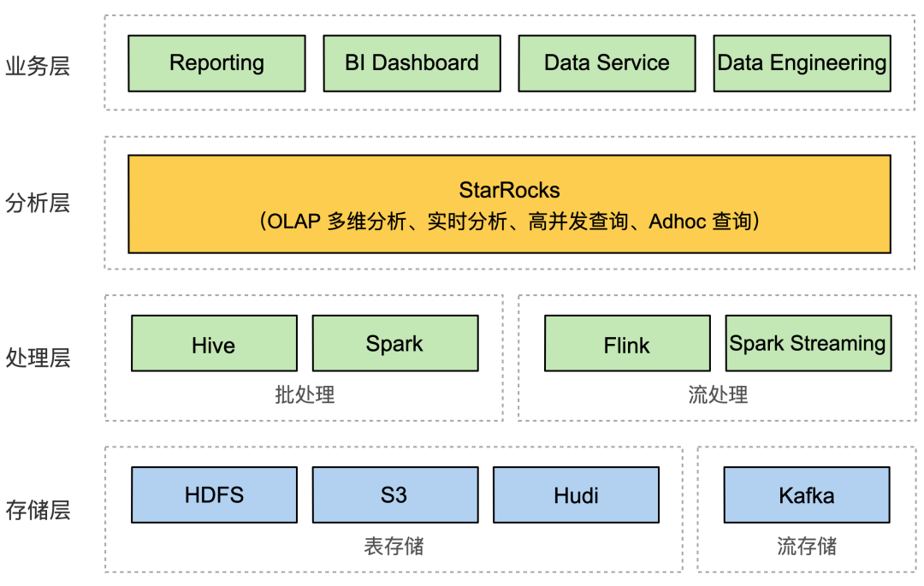
Task: Select the Hive box
Action: click(x=215, y=343)
